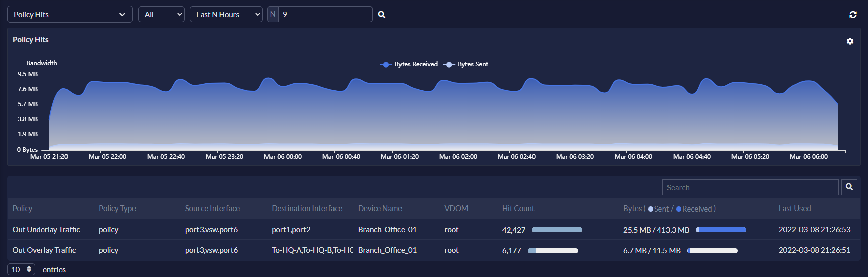Click Mar 05 21:20 axis label
Viewport: 868px width, 277px height.
[49, 157]
